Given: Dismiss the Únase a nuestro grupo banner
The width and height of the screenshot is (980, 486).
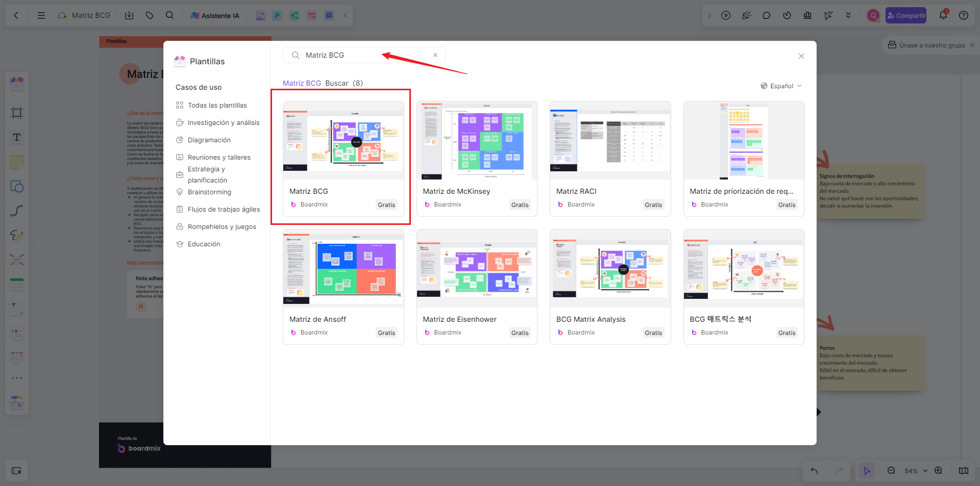Looking at the screenshot, I should [972, 45].
